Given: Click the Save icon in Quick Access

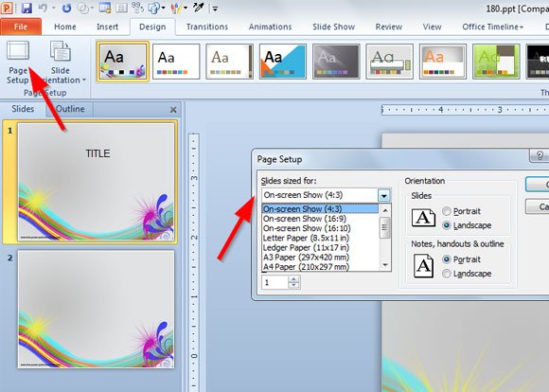Looking at the screenshot, I should [27, 8].
